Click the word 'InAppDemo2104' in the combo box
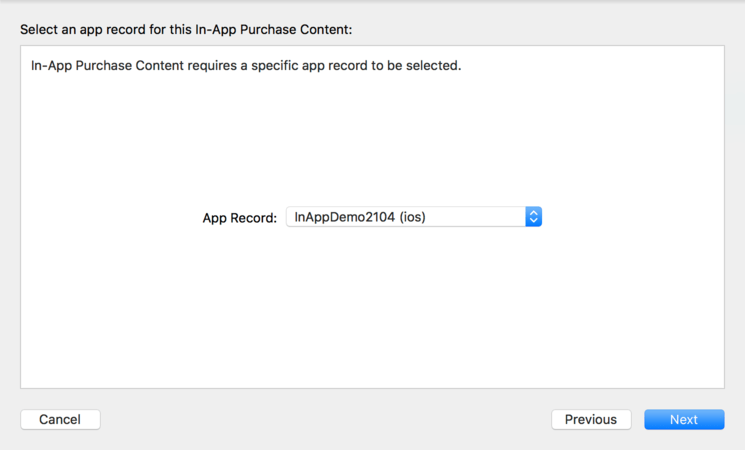The height and width of the screenshot is (450, 745). [x=344, y=217]
